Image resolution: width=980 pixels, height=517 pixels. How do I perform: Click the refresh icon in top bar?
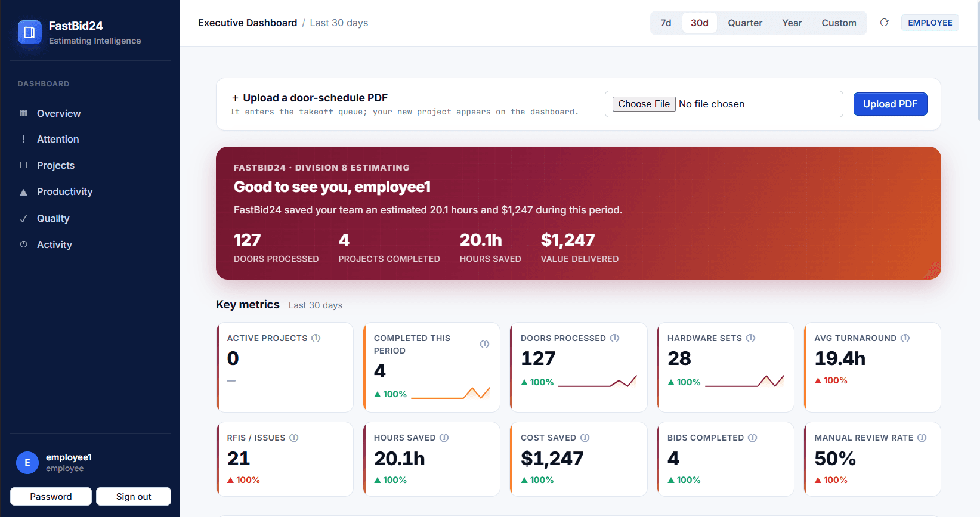885,23
